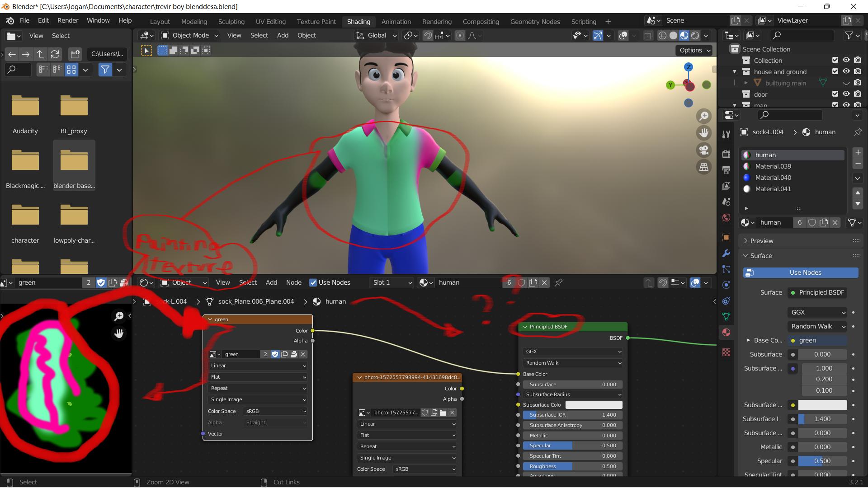Screen dimensions: 868x488
Task: Open the Tool properties tab icon
Action: 726,134
